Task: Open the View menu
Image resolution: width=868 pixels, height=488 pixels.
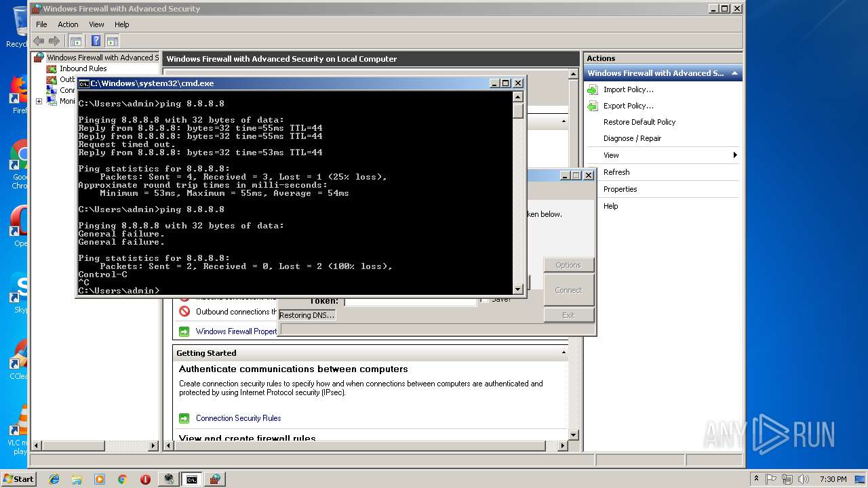Action: pyautogui.click(x=97, y=24)
